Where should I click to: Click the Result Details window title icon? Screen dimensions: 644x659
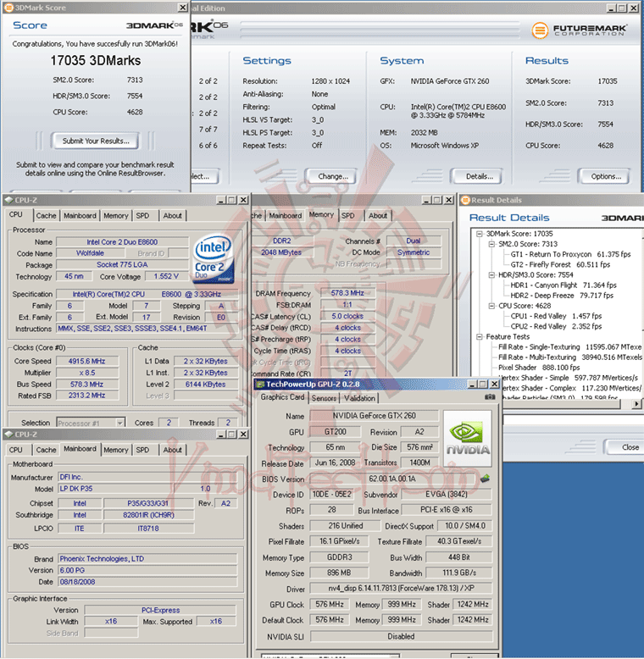coord(465,200)
